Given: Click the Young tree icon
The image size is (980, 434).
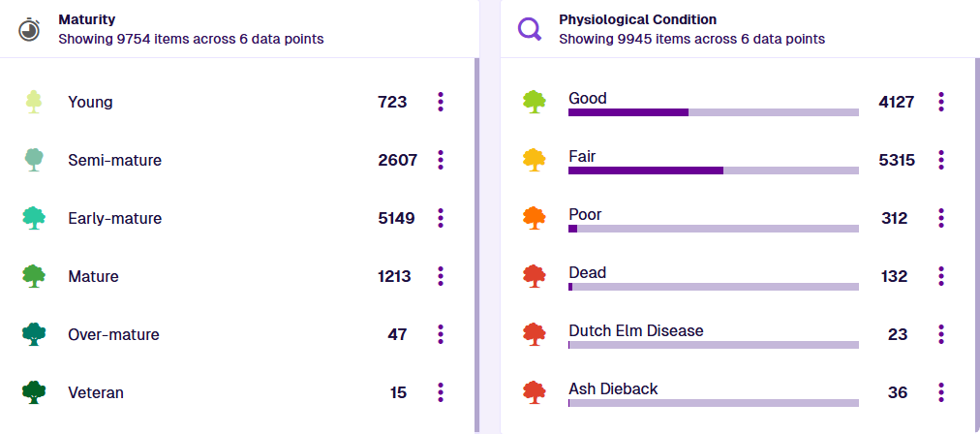Looking at the screenshot, I should pyautogui.click(x=34, y=102).
